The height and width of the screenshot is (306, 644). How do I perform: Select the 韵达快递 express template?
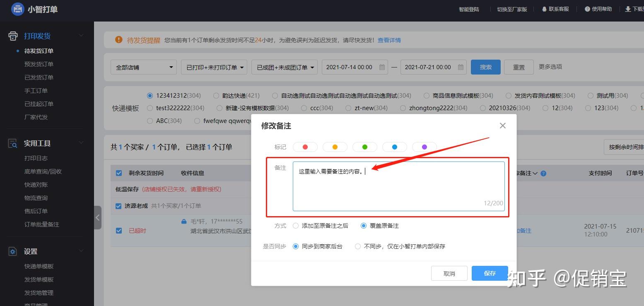click(216, 96)
